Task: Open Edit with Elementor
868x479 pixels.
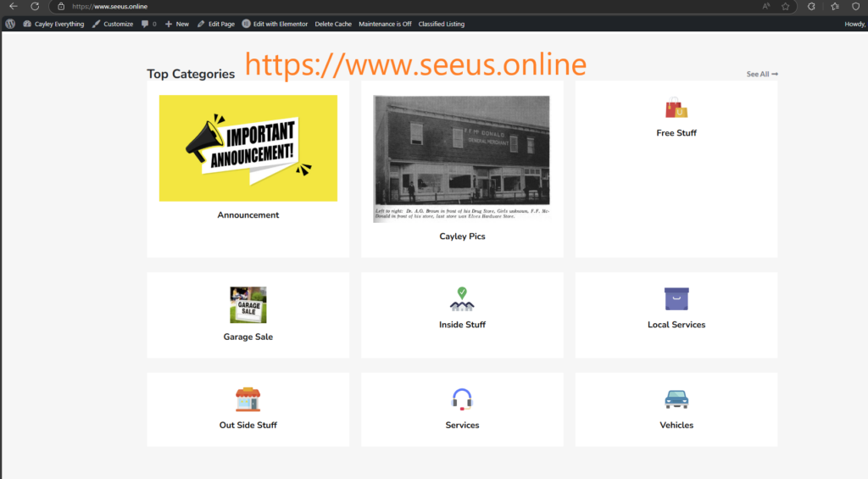Action: tap(275, 24)
